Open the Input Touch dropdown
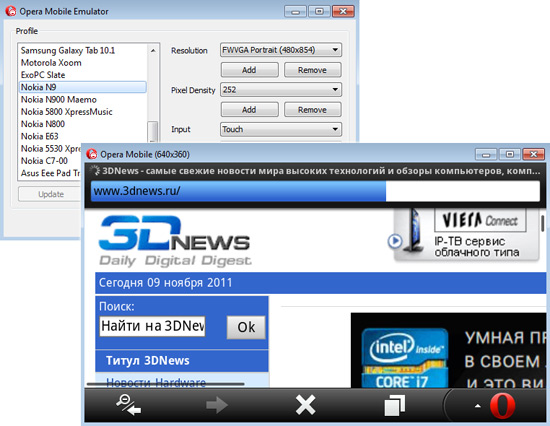This screenshot has height=426, width=550. point(281,129)
